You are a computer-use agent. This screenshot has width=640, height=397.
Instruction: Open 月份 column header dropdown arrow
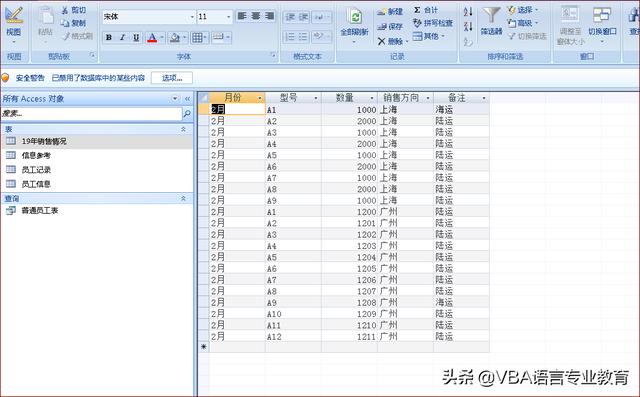point(260,98)
